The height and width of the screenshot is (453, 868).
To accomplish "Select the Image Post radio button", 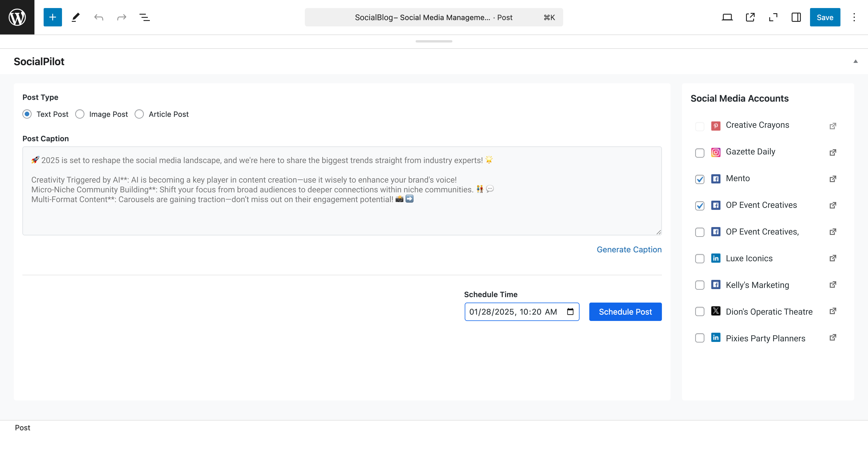I will click(x=80, y=114).
